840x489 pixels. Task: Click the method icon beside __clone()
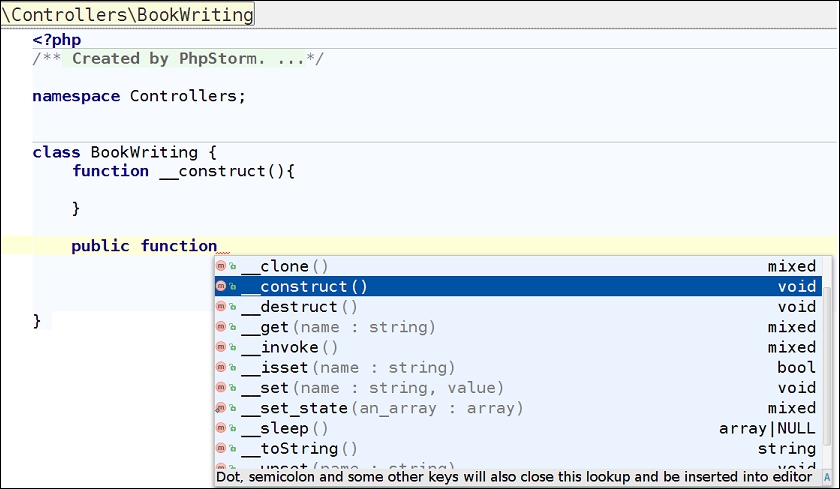point(222,267)
